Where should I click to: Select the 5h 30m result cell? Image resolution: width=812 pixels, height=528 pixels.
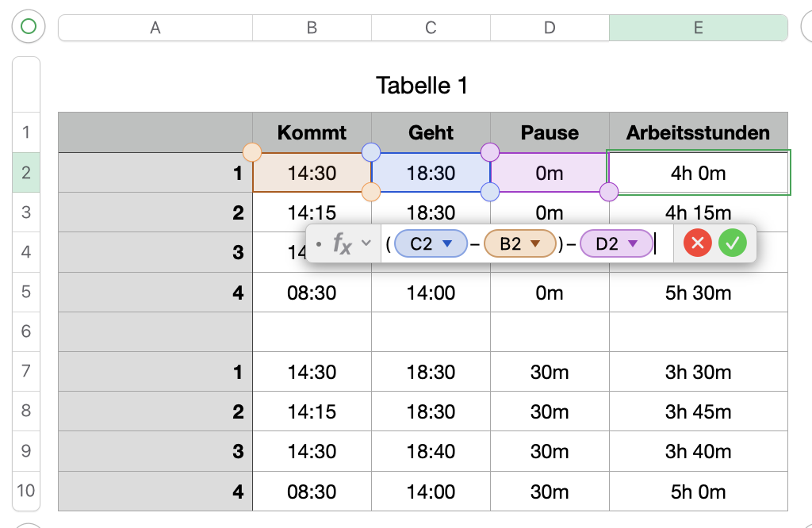click(698, 293)
